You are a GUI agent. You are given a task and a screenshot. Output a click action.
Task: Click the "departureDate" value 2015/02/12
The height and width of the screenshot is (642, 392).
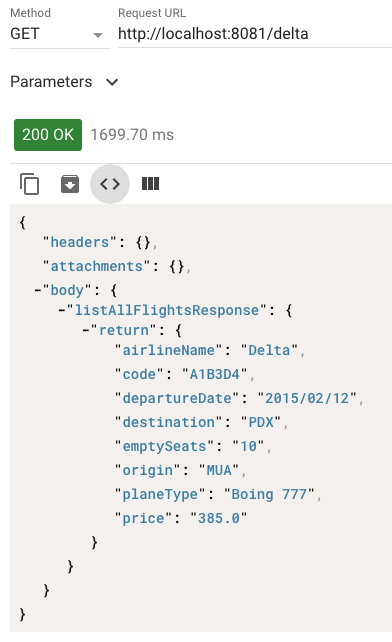coord(307,398)
